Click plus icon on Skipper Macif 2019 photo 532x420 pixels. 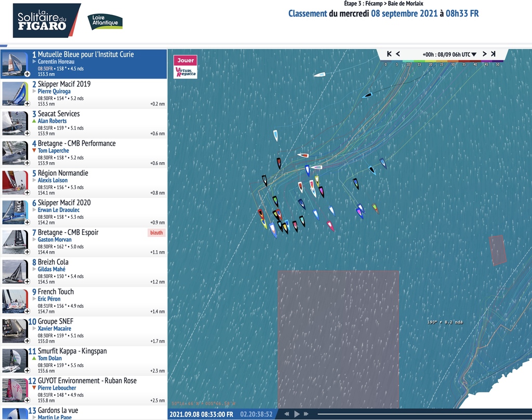click(x=27, y=103)
